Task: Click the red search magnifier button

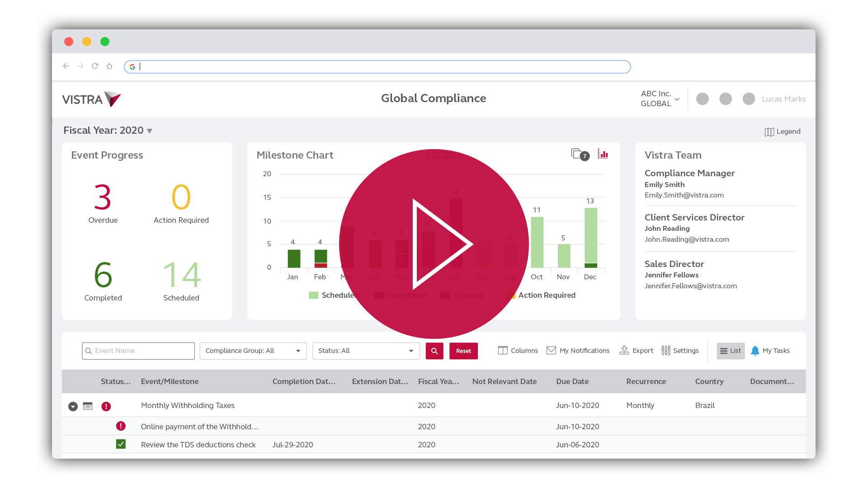Action: [434, 351]
